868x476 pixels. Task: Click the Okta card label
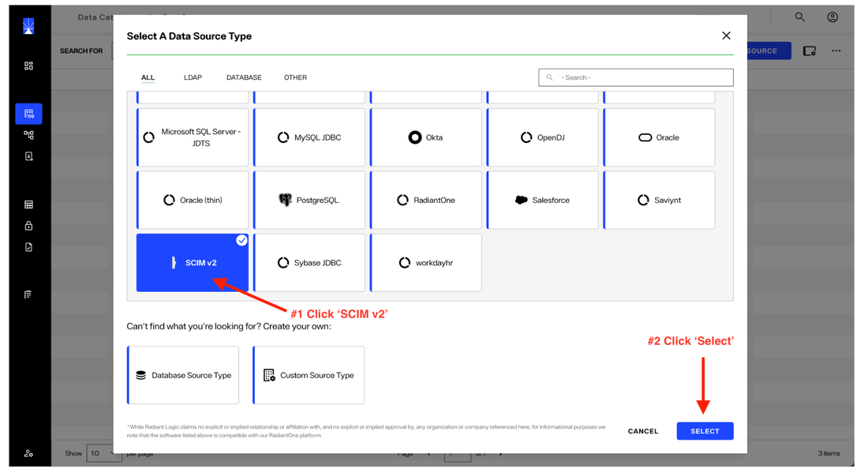click(x=434, y=137)
